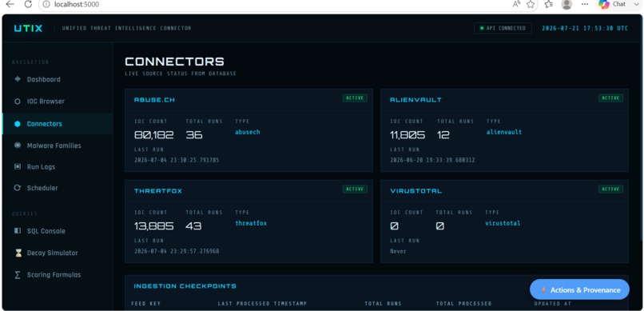644x311 pixels.
Task: Click the IOC Browser sidebar icon
Action: coord(18,102)
